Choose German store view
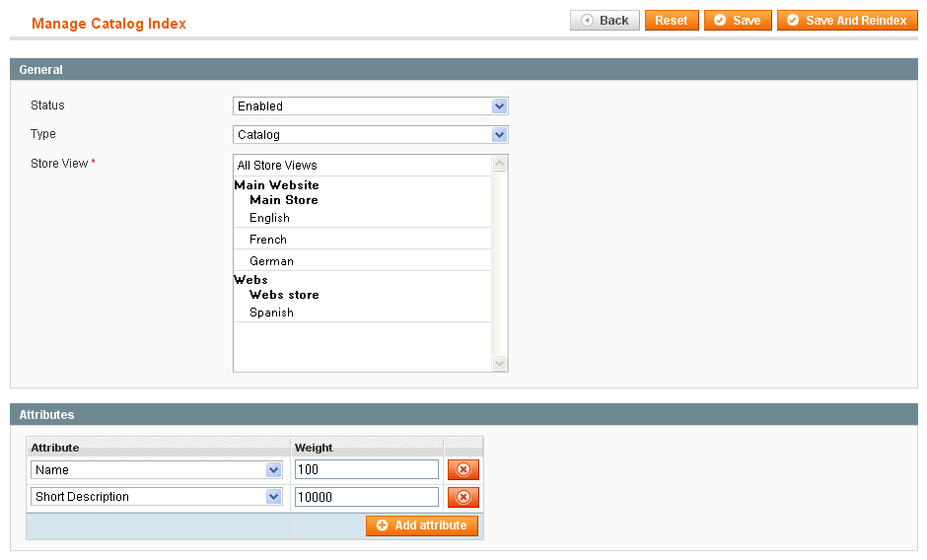 click(x=271, y=261)
